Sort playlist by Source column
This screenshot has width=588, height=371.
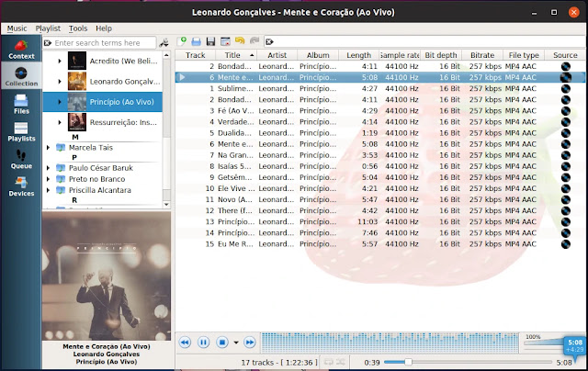565,55
